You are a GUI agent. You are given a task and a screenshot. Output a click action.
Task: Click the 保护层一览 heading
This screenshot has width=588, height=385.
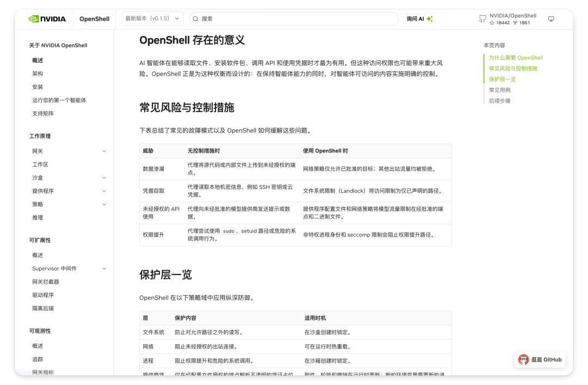point(166,274)
